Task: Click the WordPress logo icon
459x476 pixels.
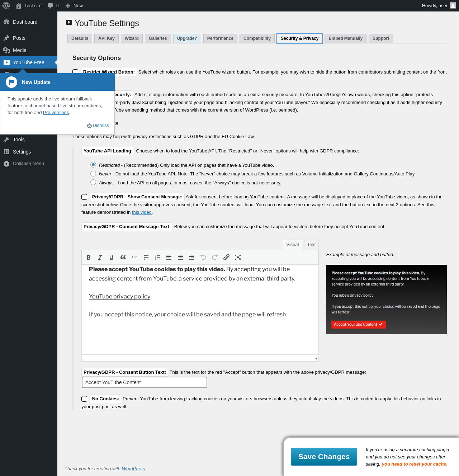Action: tap(6, 6)
